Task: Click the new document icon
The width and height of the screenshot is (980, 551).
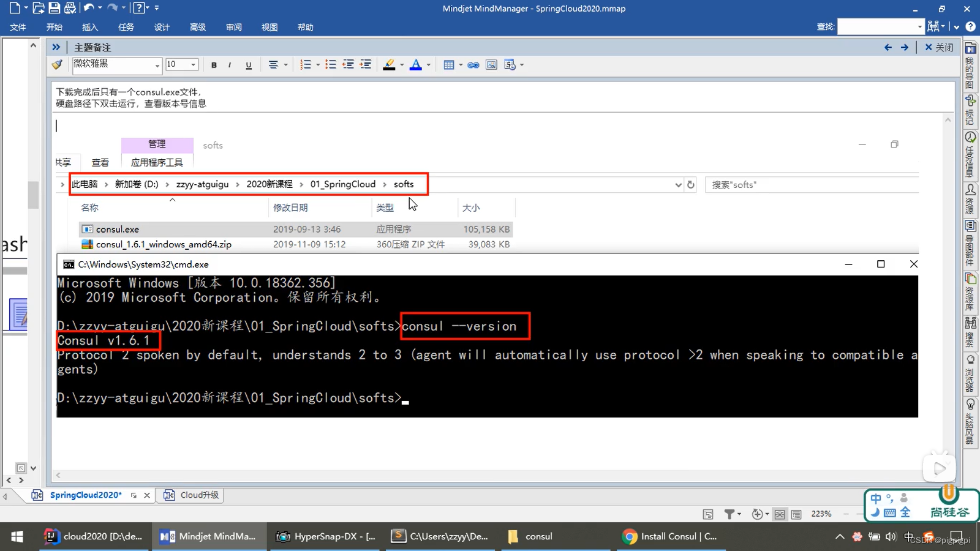Action: 15,8
